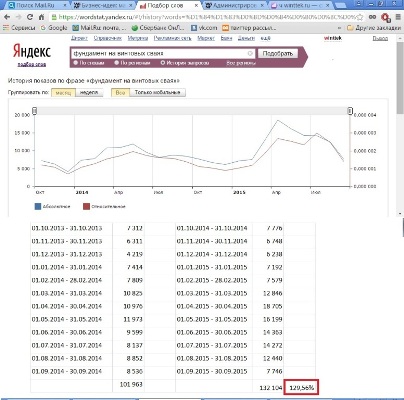Click the winttek account name
The image size is (404, 400).
333,38
